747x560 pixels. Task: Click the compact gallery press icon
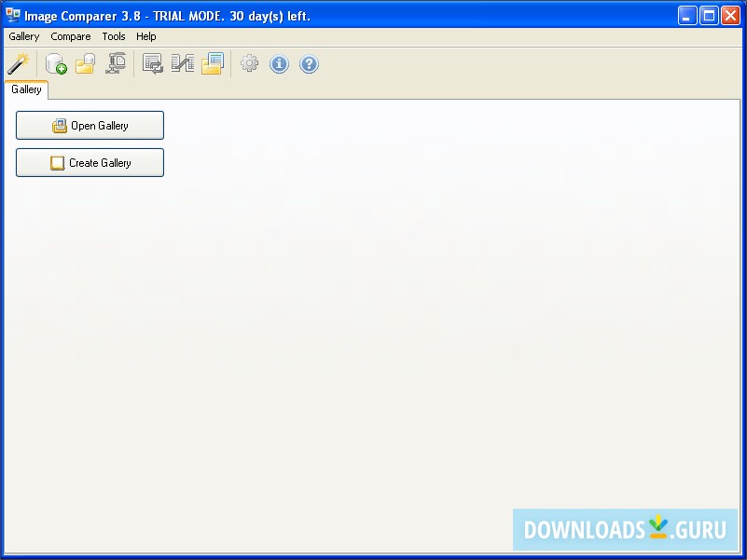[115, 63]
